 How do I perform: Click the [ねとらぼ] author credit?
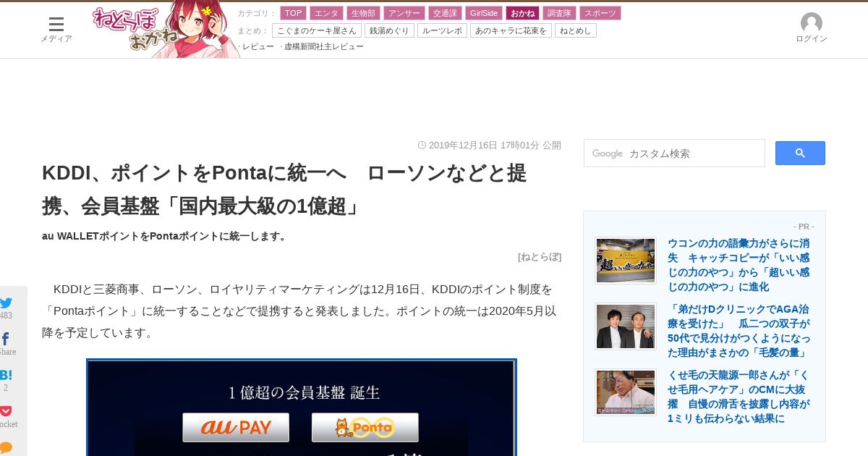pyautogui.click(x=540, y=256)
